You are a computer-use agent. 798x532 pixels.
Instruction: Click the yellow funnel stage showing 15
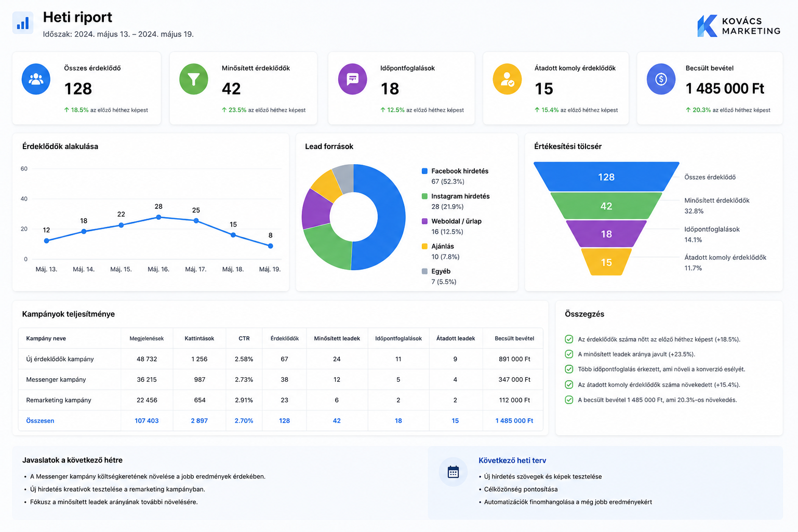point(606,262)
